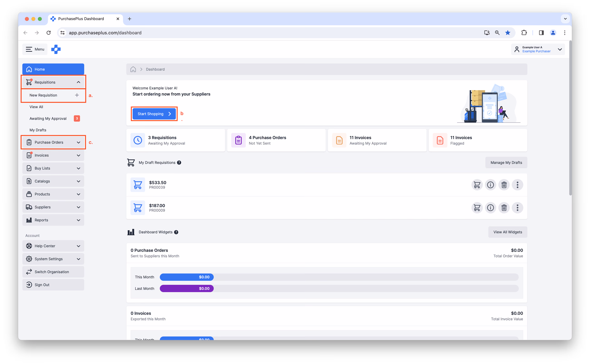
Task: Select Home in the sidebar
Action: [x=53, y=69]
